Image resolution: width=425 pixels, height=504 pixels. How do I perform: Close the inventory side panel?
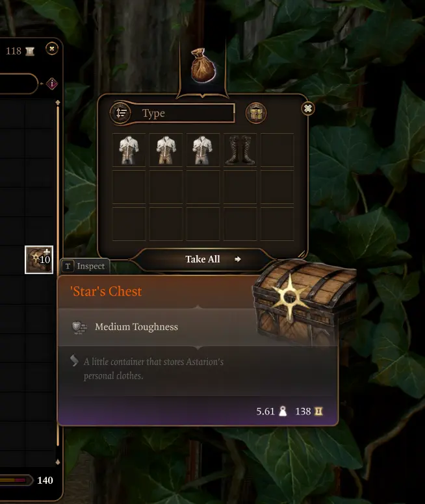coord(52,49)
